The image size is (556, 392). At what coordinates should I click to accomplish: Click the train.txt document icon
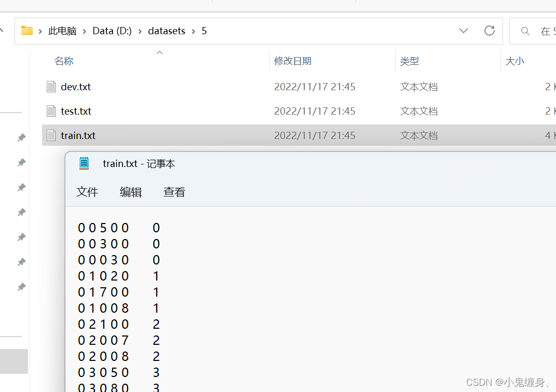tap(51, 135)
